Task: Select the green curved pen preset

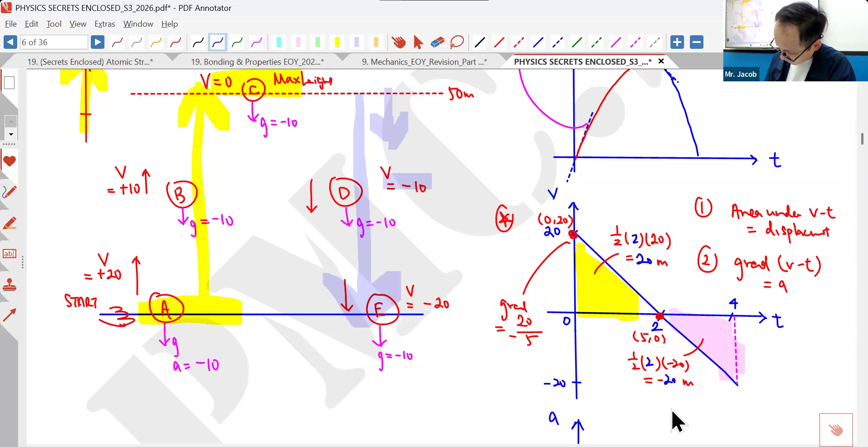Action: point(237,42)
